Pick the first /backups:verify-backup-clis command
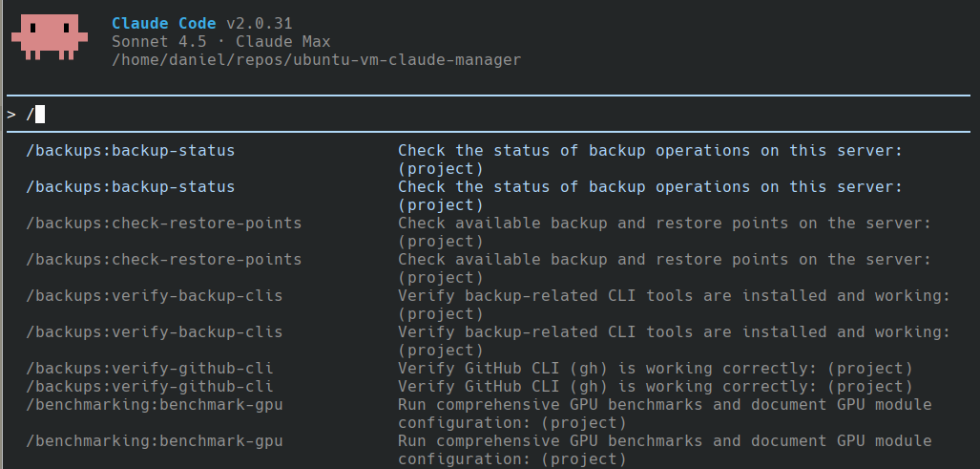Screen dimensions: 980x469 point(155,296)
